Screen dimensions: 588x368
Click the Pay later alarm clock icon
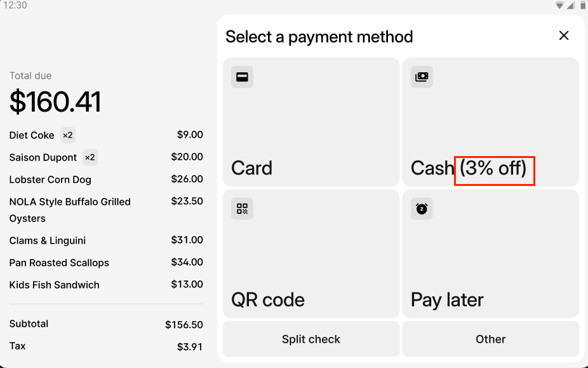click(x=422, y=209)
